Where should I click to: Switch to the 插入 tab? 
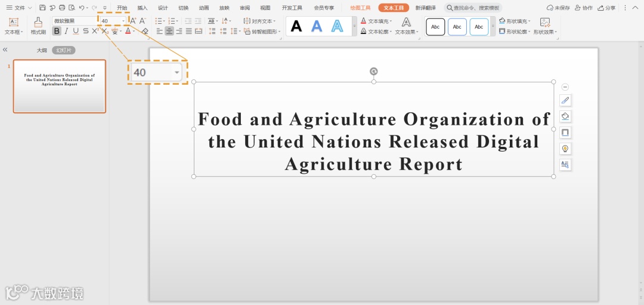point(143,7)
